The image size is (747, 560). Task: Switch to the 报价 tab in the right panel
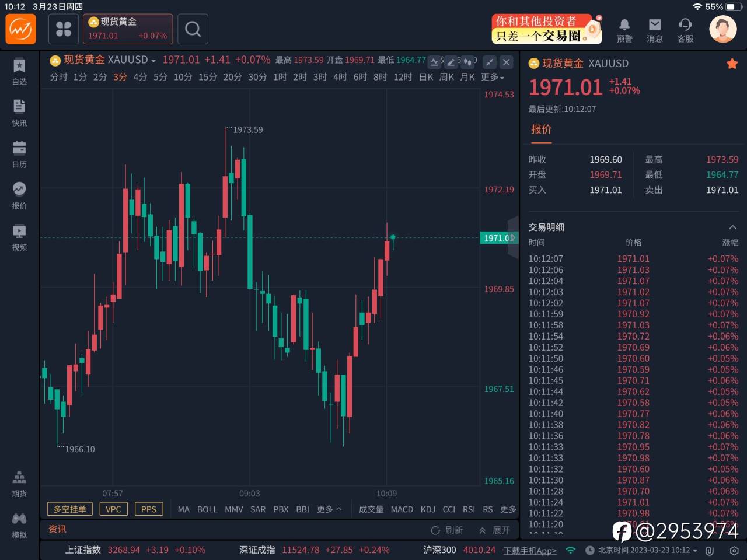click(x=541, y=129)
